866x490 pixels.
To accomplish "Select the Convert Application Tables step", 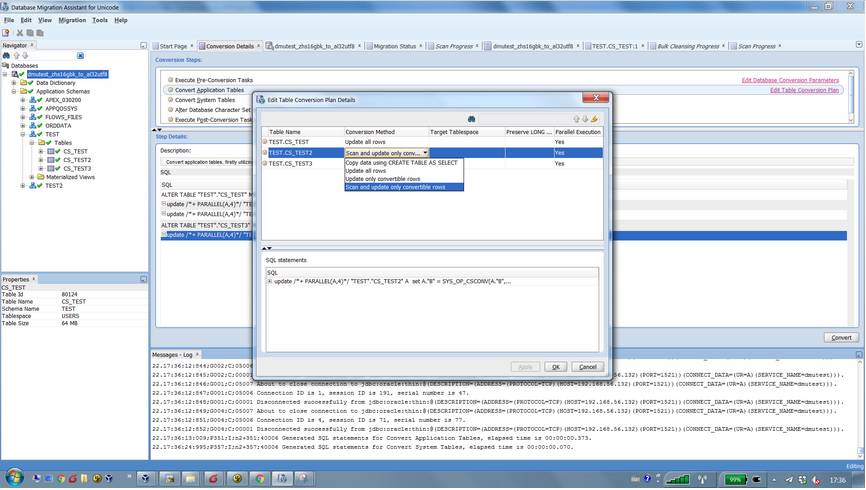I will pyautogui.click(x=209, y=91).
